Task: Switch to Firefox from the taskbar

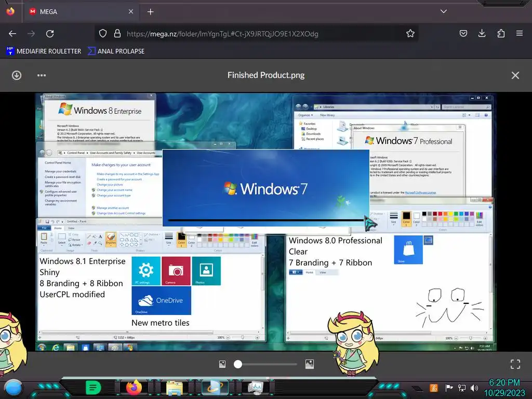Action: coord(134,387)
